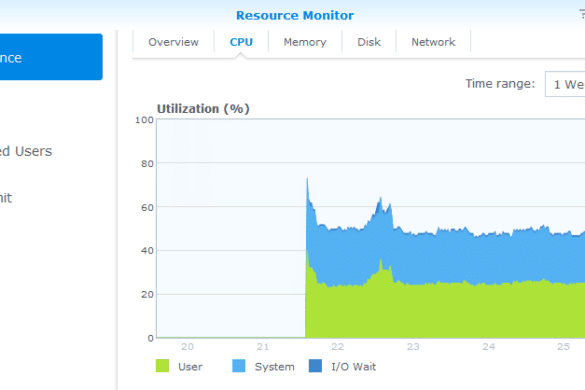The width and height of the screenshot is (585, 390).
Task: Click the I/O Wait legend label
Action: click(x=354, y=367)
